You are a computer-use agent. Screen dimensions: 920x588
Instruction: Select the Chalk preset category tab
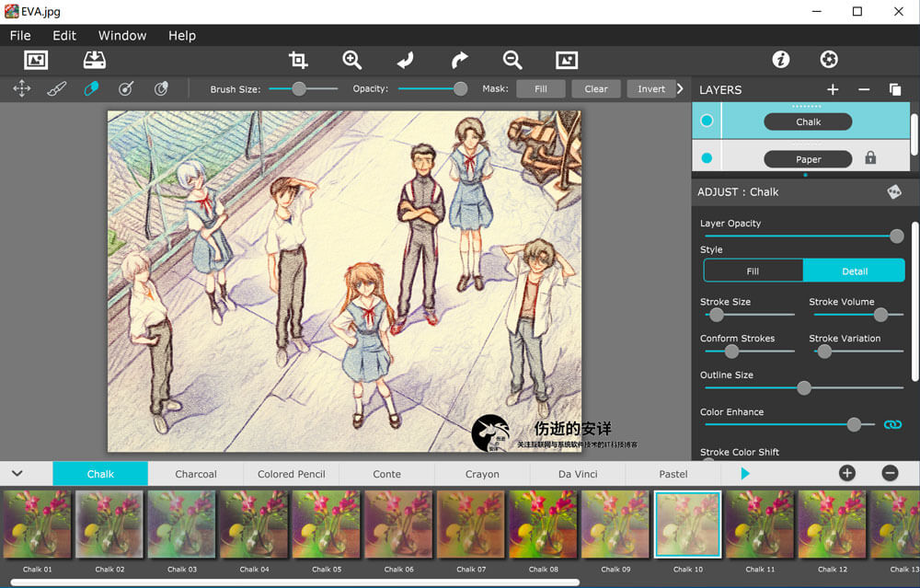(100, 474)
